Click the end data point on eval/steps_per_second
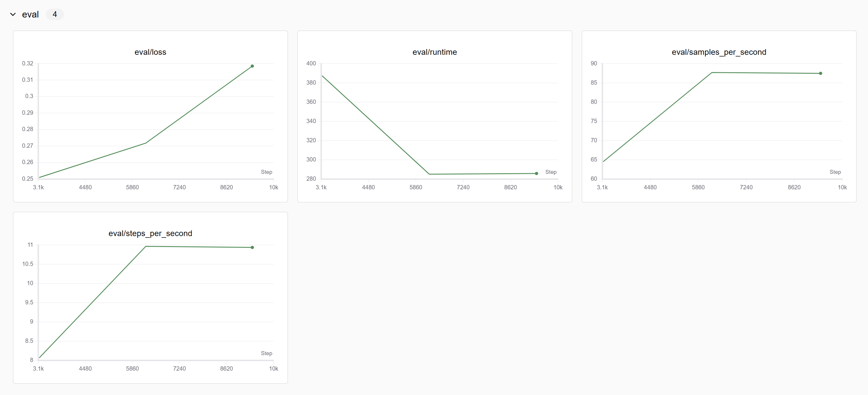Screen dimensions: 868x395 252,247
